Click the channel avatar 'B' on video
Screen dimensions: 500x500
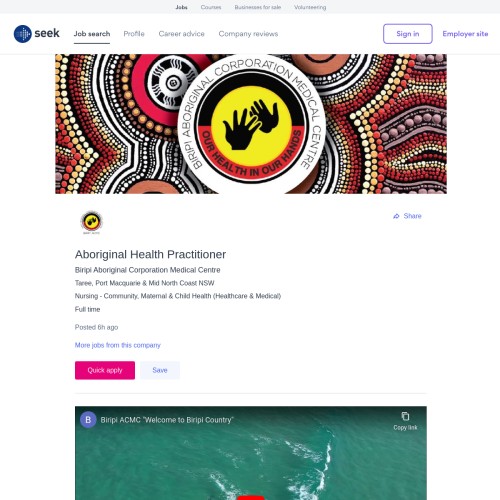(88, 420)
